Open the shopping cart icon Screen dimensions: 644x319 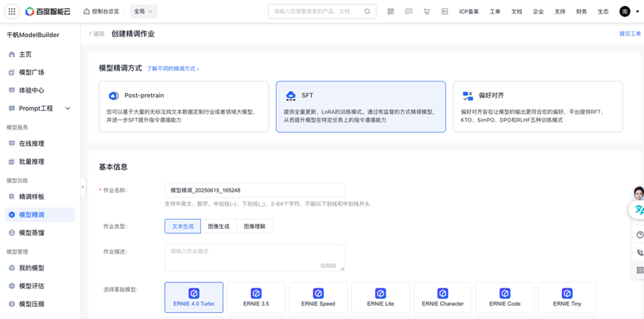pos(427,11)
